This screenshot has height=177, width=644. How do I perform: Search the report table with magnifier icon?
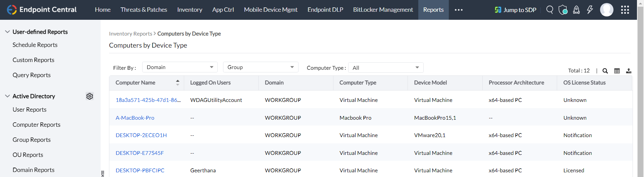tap(605, 71)
